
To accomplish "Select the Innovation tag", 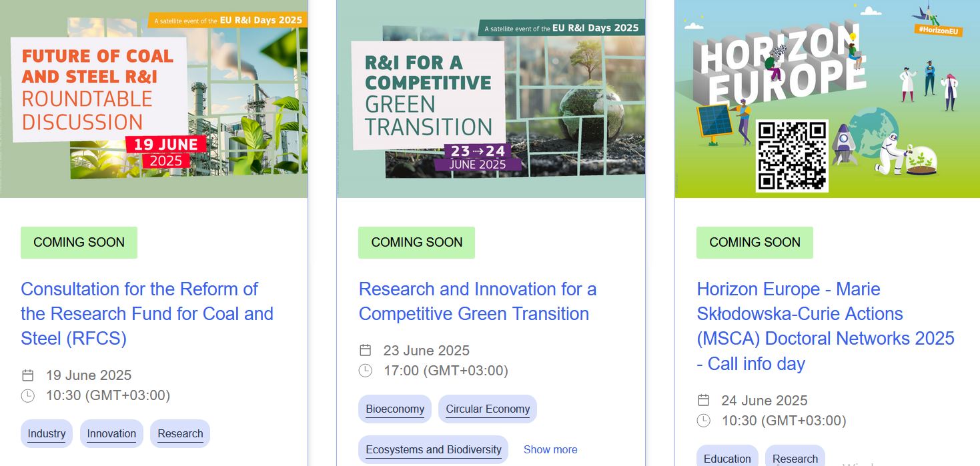I will tap(111, 433).
